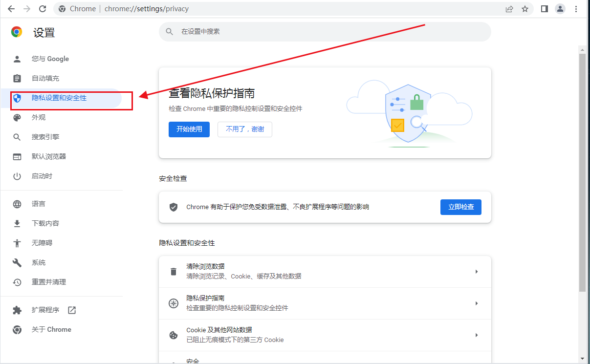Screen dimensions: 590x364
Task: Click the search icon for 搜索引擎
Action: (x=17, y=137)
